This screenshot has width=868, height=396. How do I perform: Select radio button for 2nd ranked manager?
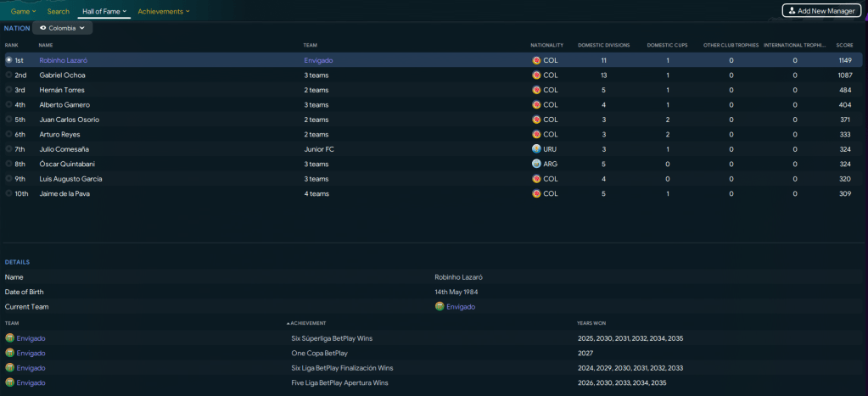pos(8,75)
